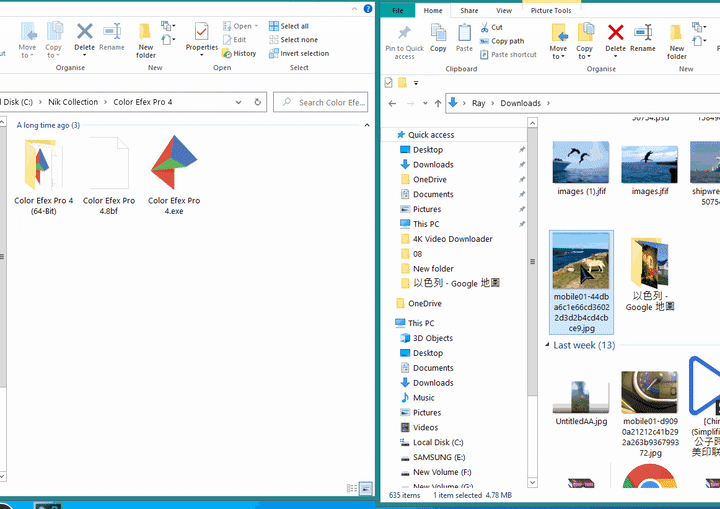Click the Cut scissors icon
The image size is (720, 509).
tap(485, 28)
